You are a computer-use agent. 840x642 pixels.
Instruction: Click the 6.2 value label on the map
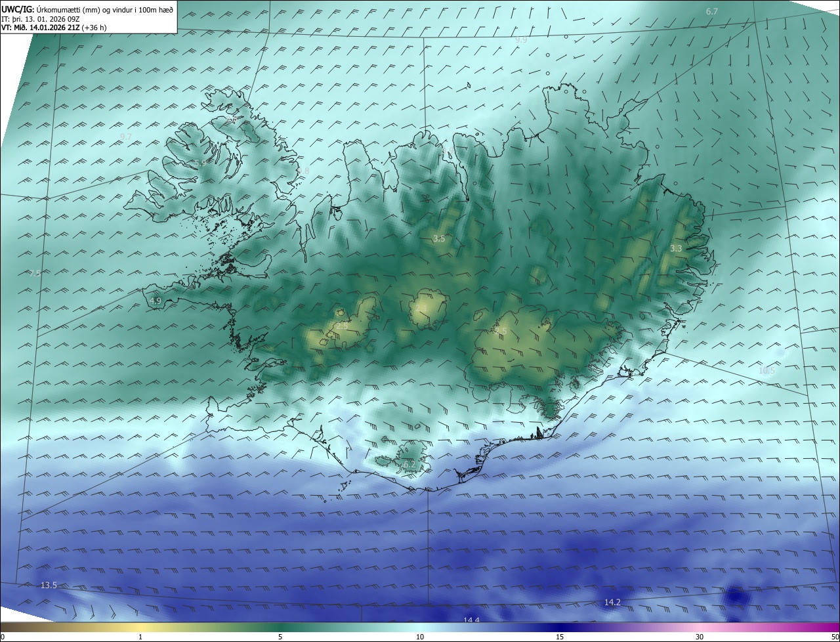409,465
